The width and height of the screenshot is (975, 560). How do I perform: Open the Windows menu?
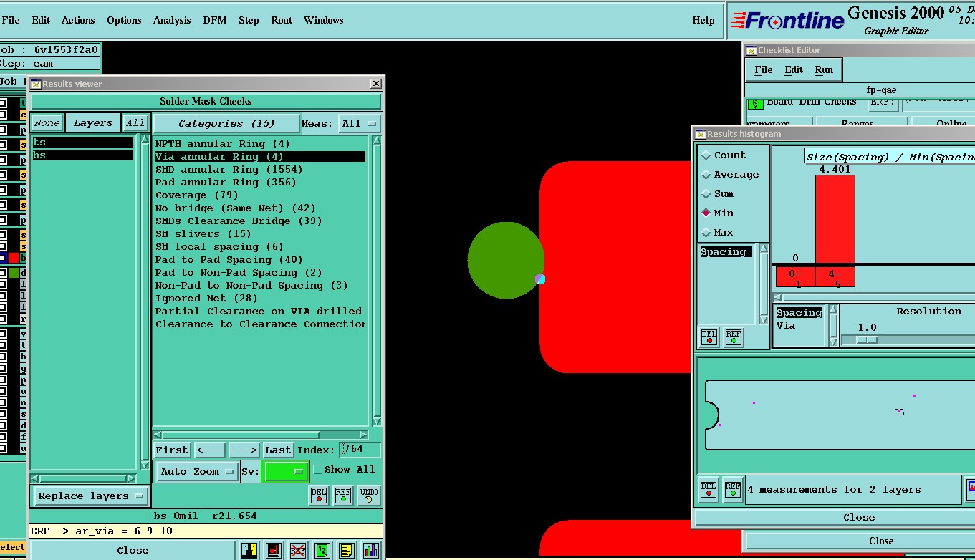click(324, 20)
